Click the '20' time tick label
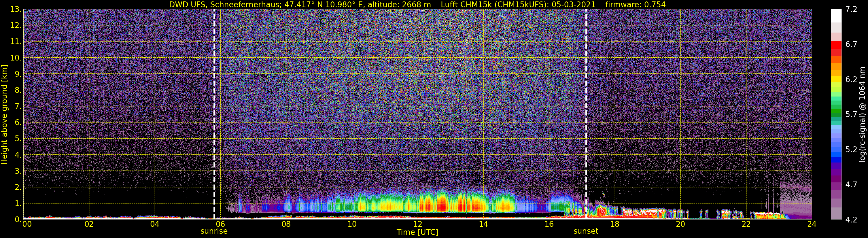 pos(680,224)
